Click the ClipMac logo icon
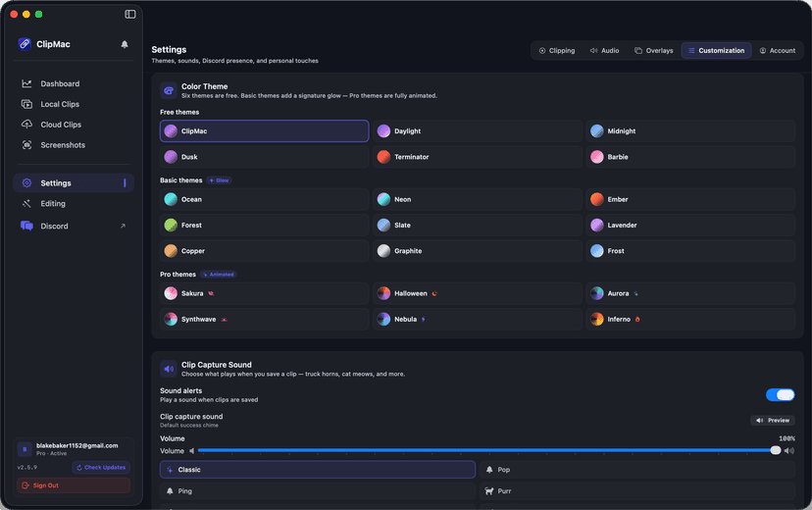The height and width of the screenshot is (510, 812). pyautogui.click(x=25, y=44)
